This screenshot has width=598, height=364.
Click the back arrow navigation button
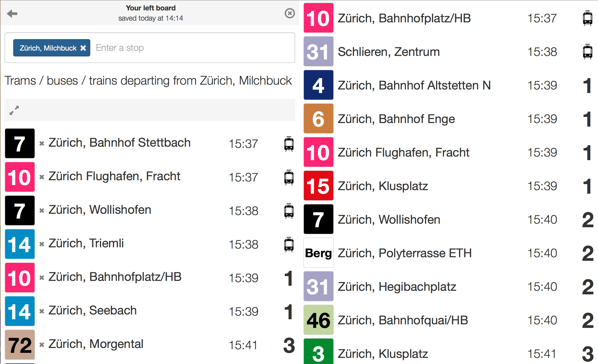tap(12, 13)
